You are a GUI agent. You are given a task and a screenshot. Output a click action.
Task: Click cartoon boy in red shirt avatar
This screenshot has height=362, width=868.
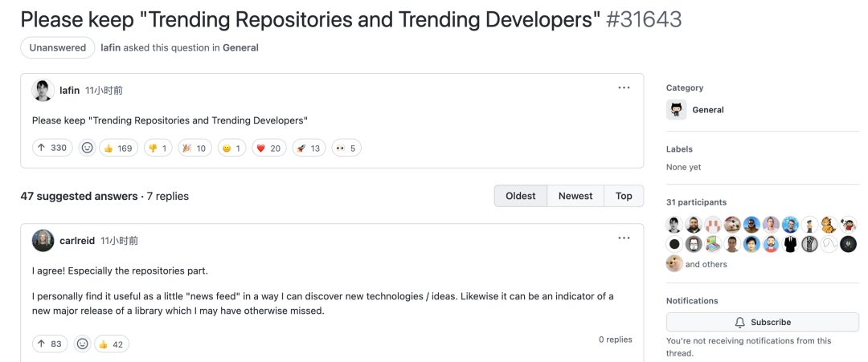[848, 225]
